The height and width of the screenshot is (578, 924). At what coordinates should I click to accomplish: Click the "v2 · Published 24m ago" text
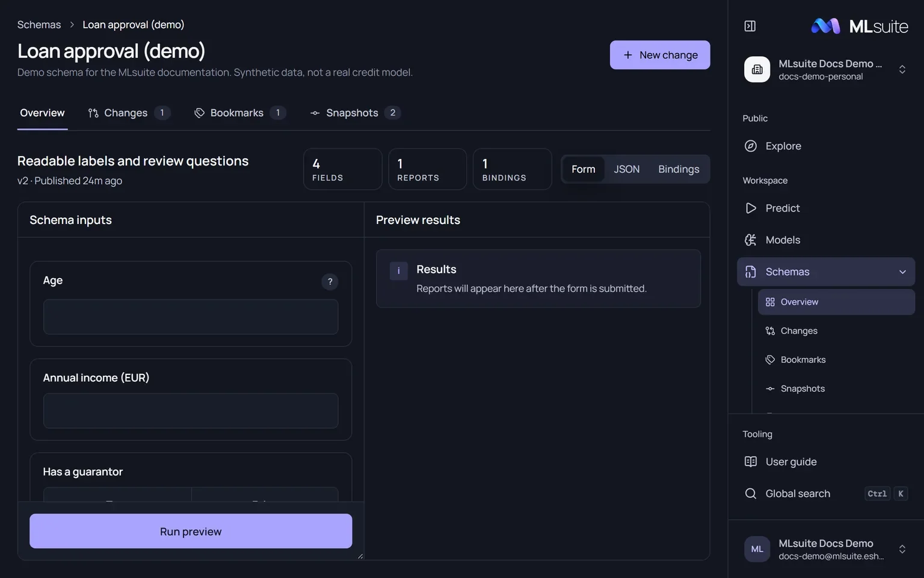coord(70,181)
